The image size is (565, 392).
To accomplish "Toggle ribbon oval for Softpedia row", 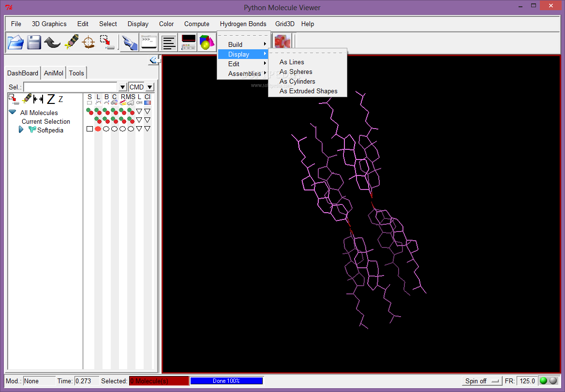I will click(x=122, y=129).
